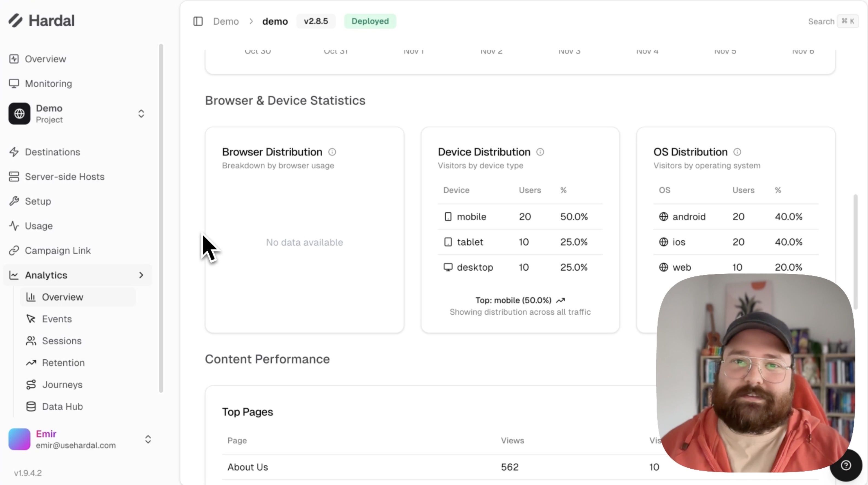Show Browser Distribution info tooltip icon
Screen dimensions: 868x485
(332, 152)
